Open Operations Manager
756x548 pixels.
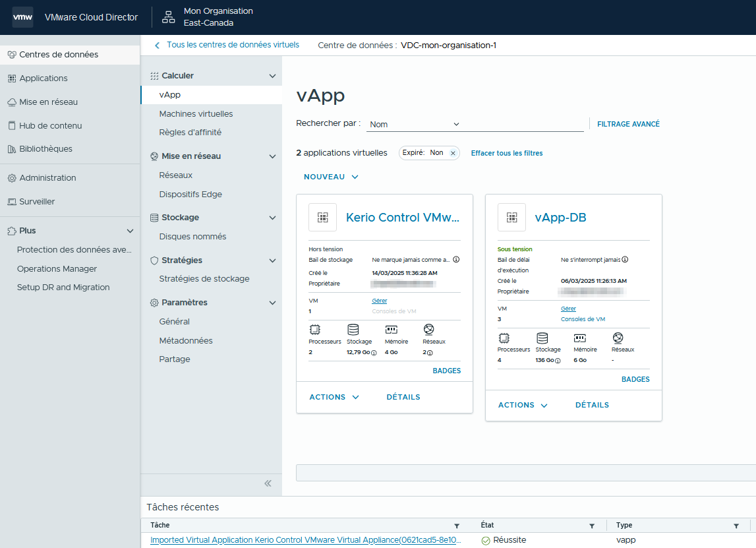pyautogui.click(x=57, y=268)
